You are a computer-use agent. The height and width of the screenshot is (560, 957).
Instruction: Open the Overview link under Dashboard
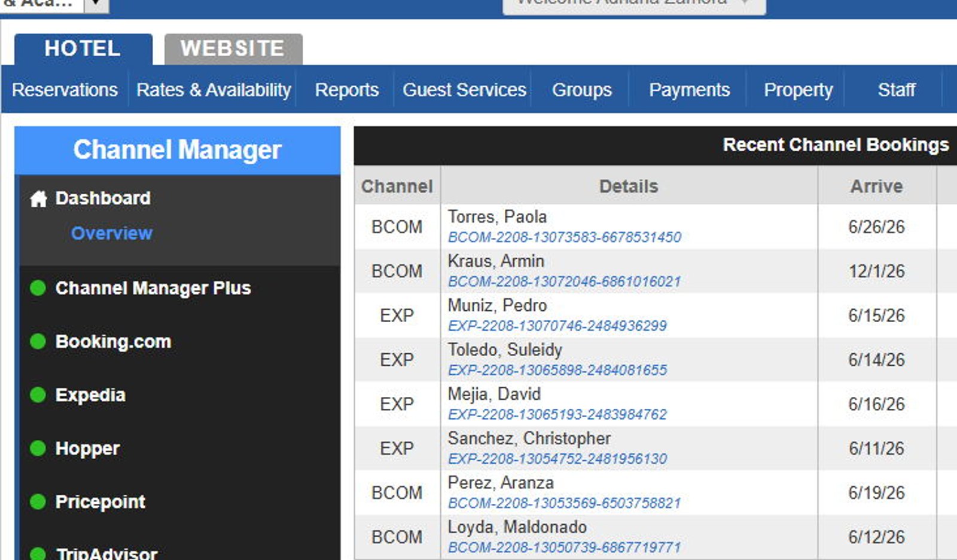pyautogui.click(x=112, y=233)
